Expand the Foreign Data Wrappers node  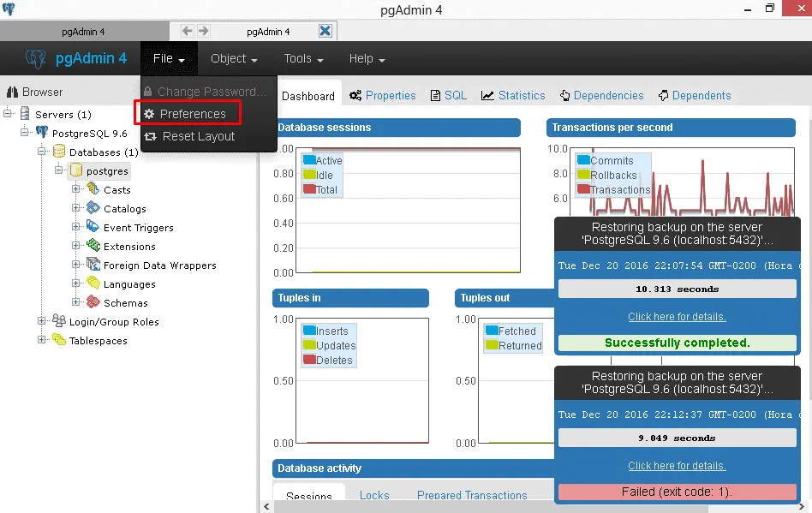(x=75, y=264)
